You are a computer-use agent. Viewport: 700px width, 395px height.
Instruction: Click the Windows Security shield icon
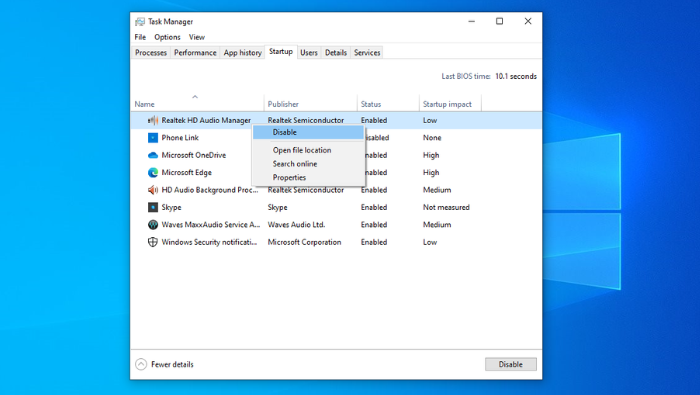tap(153, 242)
